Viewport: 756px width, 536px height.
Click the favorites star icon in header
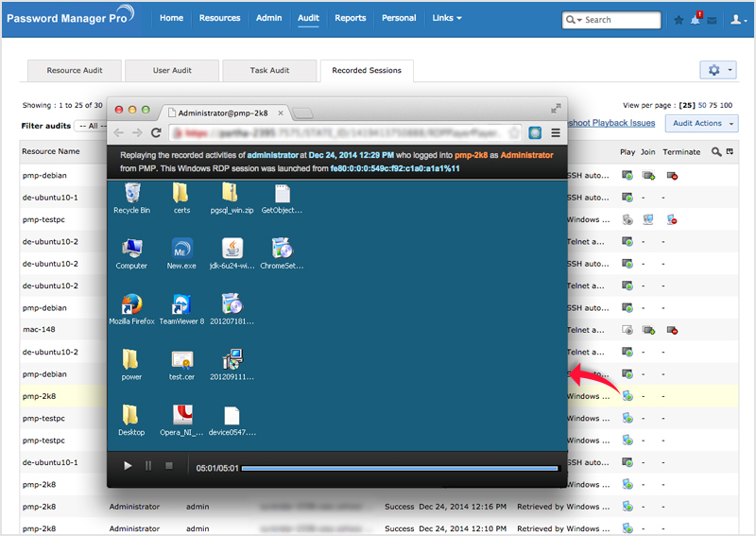(x=679, y=20)
